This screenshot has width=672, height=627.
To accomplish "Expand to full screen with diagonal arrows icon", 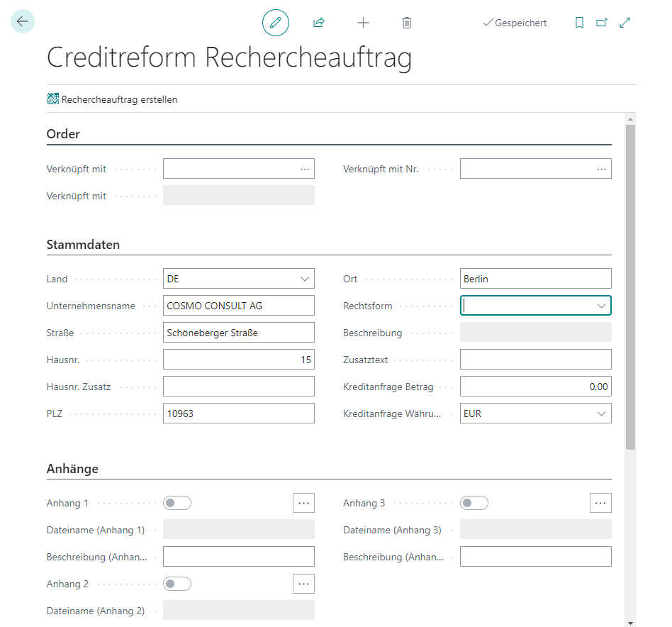I will click(625, 22).
